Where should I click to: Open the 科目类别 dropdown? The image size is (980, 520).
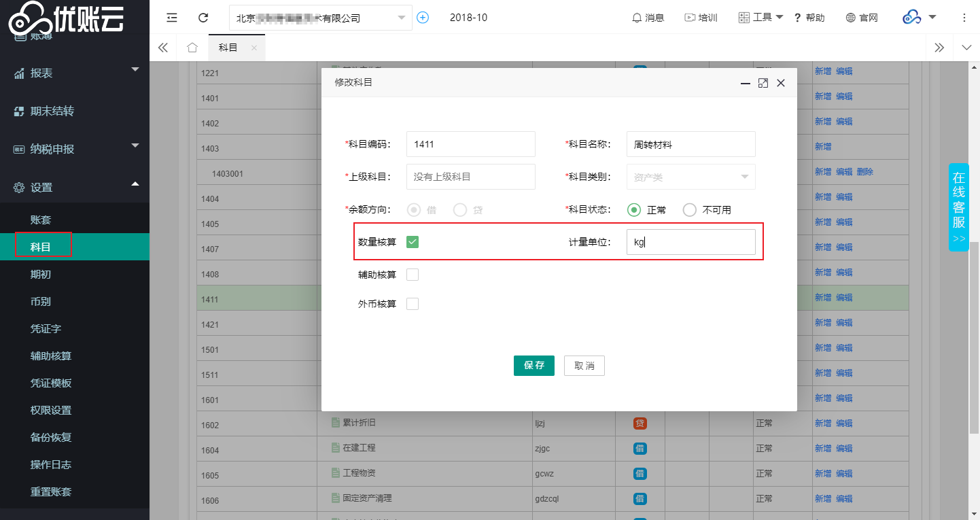coord(691,177)
